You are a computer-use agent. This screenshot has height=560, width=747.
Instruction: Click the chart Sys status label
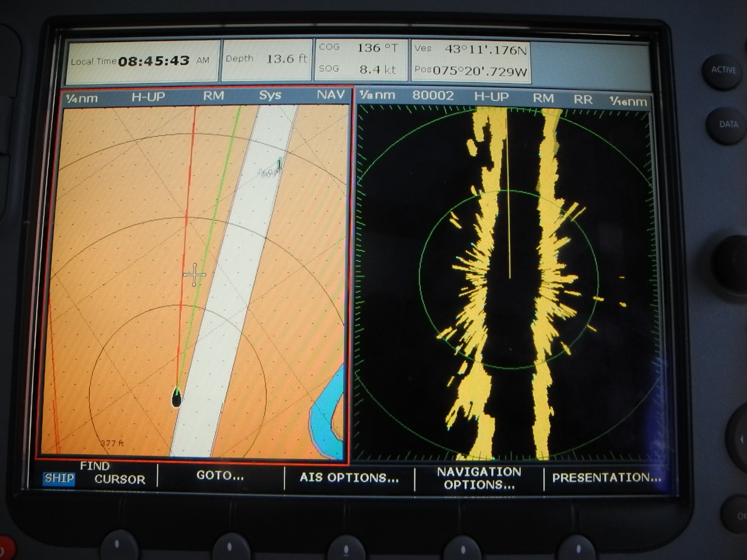point(270,95)
